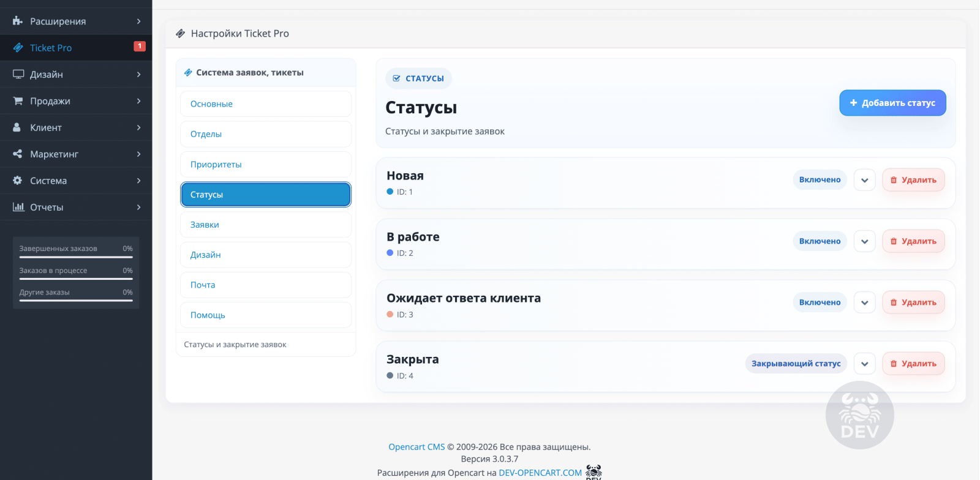Open Ticket Pro in sidebar menu

pos(76,48)
